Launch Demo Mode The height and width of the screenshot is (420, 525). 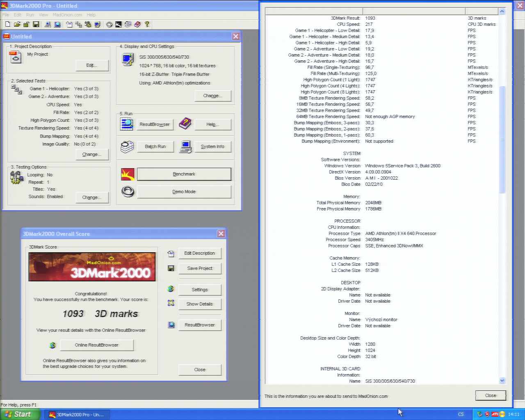[x=184, y=192]
